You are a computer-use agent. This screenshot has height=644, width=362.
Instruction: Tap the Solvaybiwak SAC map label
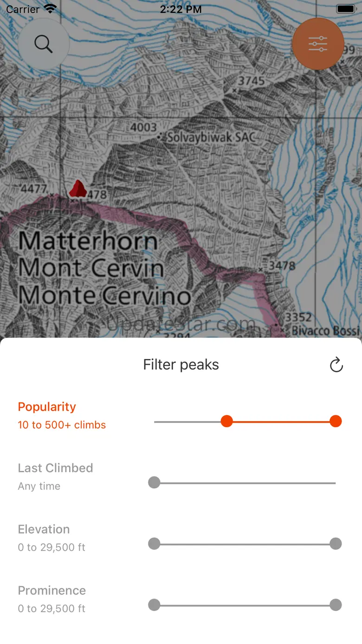pyautogui.click(x=211, y=137)
